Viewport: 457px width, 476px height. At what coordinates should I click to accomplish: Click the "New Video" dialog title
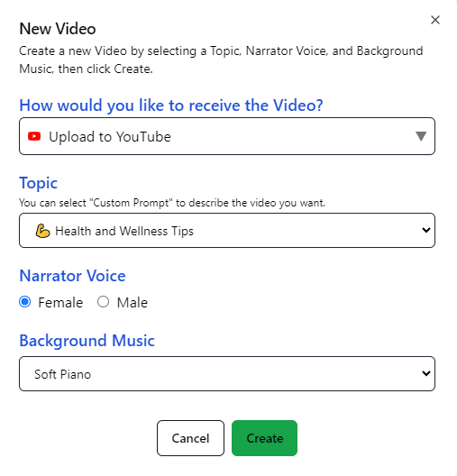[x=58, y=29]
